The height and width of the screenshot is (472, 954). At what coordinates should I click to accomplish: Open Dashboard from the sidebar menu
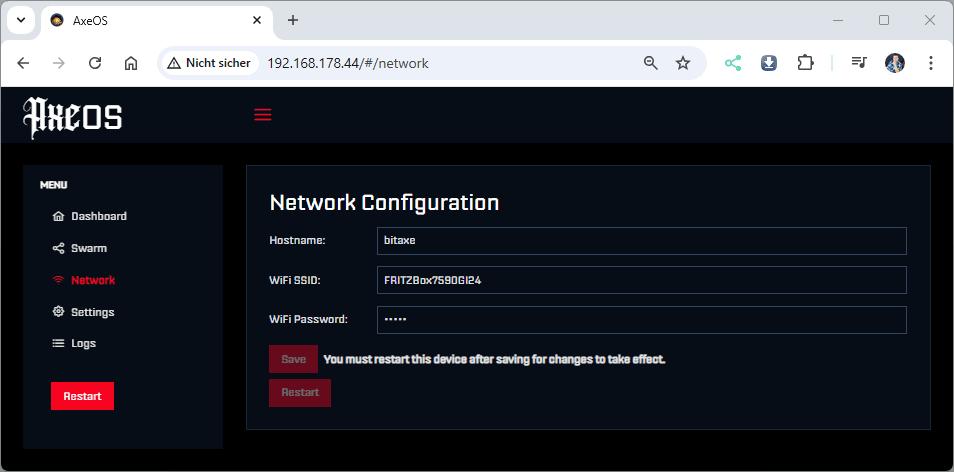[x=98, y=216]
